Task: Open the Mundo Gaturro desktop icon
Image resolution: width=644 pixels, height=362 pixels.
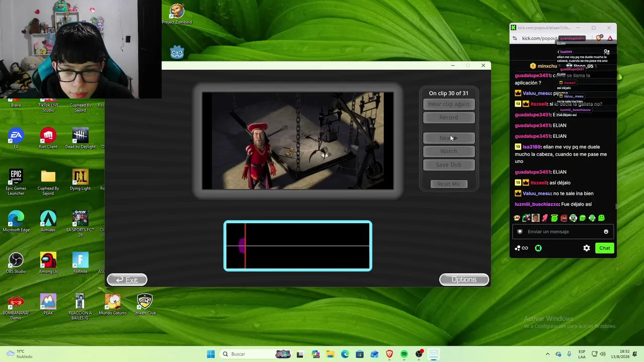Action: pyautogui.click(x=113, y=304)
